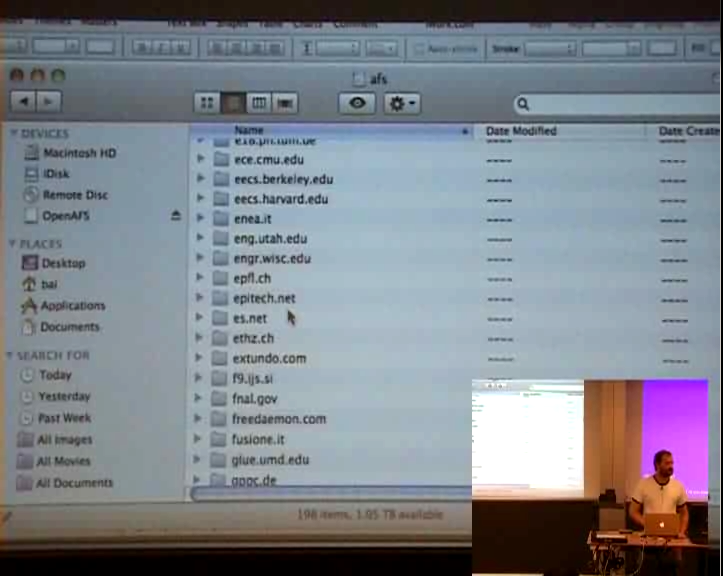Go forward using the Finder forward arrow

pos(48,101)
